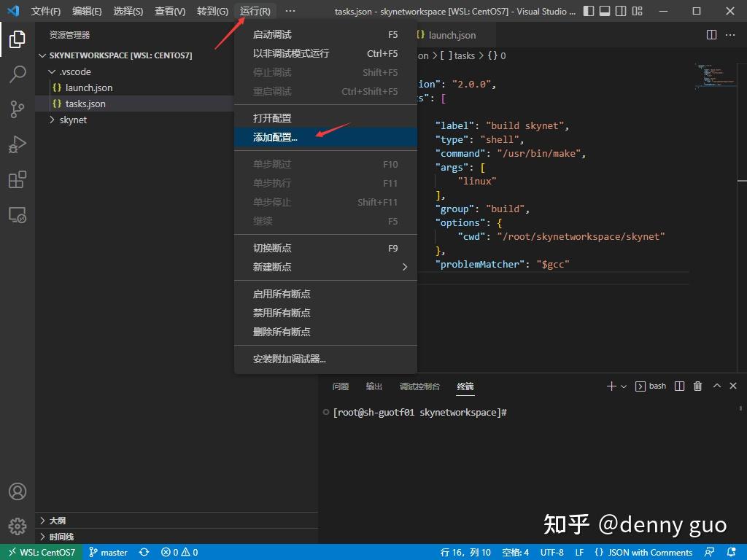This screenshot has height=560, width=747.
Task: Choose 启动调试 from Run menu
Action: [325, 34]
